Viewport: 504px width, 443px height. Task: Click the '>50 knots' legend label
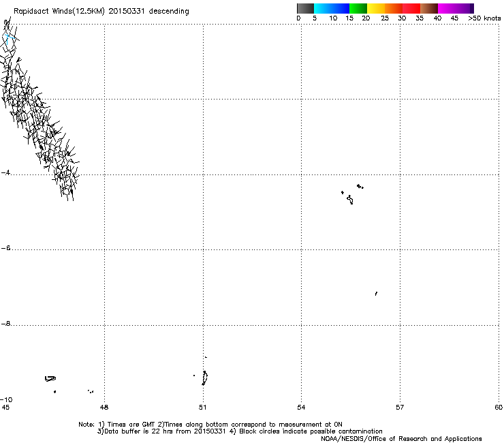click(x=484, y=18)
